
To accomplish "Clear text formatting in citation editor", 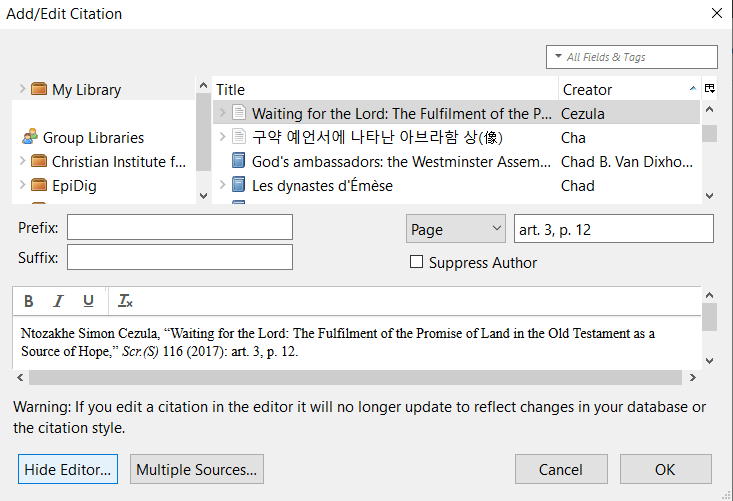I will [x=125, y=301].
